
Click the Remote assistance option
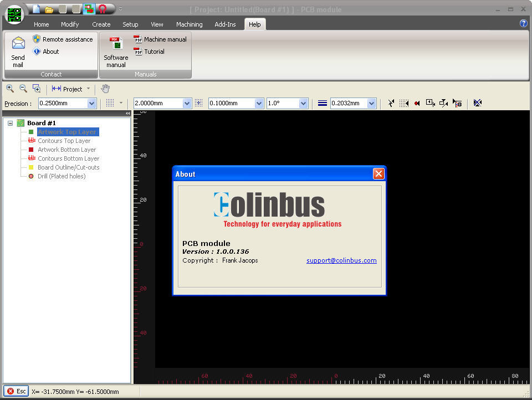(63, 39)
